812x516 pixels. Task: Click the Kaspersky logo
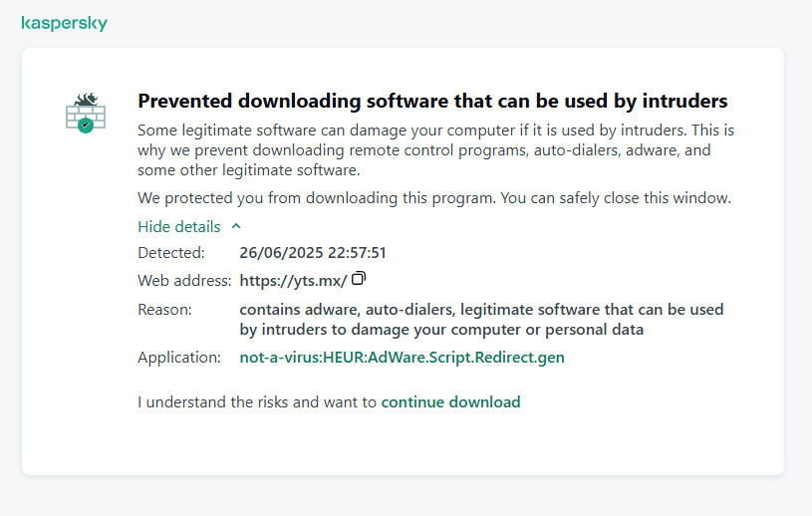tap(64, 23)
